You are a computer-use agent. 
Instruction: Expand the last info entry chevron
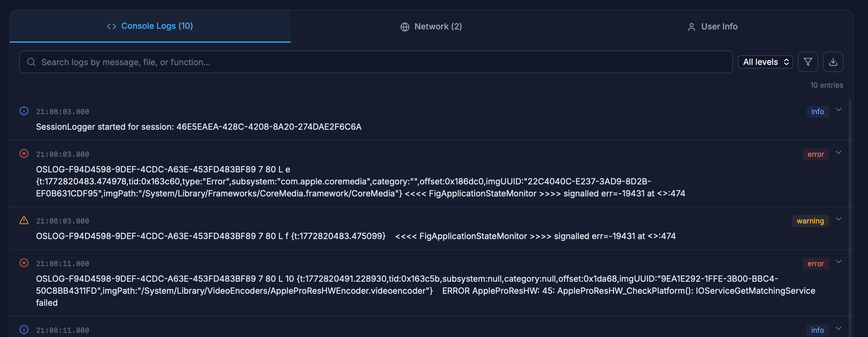[x=838, y=328]
